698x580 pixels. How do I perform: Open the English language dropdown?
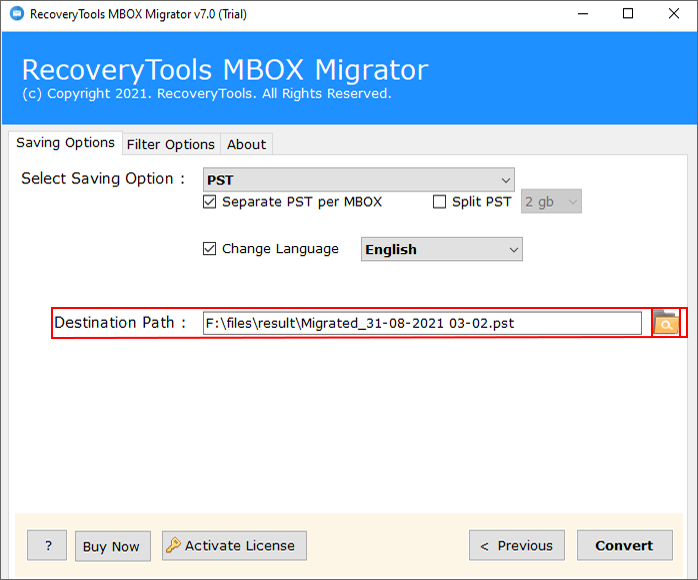point(442,249)
